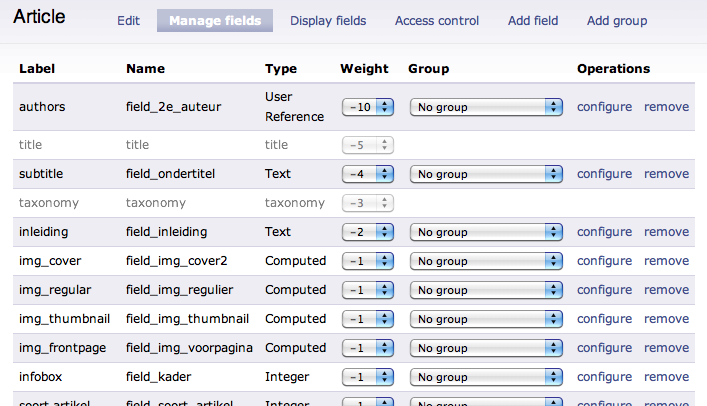The image size is (707, 406).
Task: Select the Manage fields tab
Action: [x=215, y=21]
